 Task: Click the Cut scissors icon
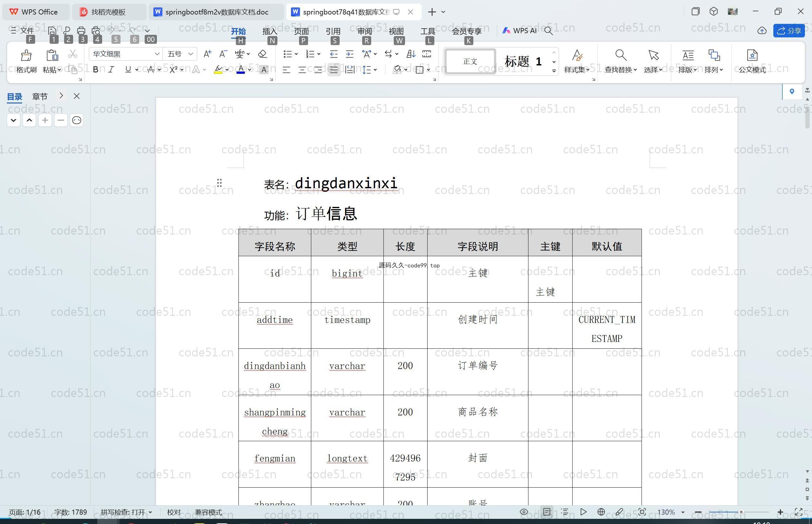[73, 54]
